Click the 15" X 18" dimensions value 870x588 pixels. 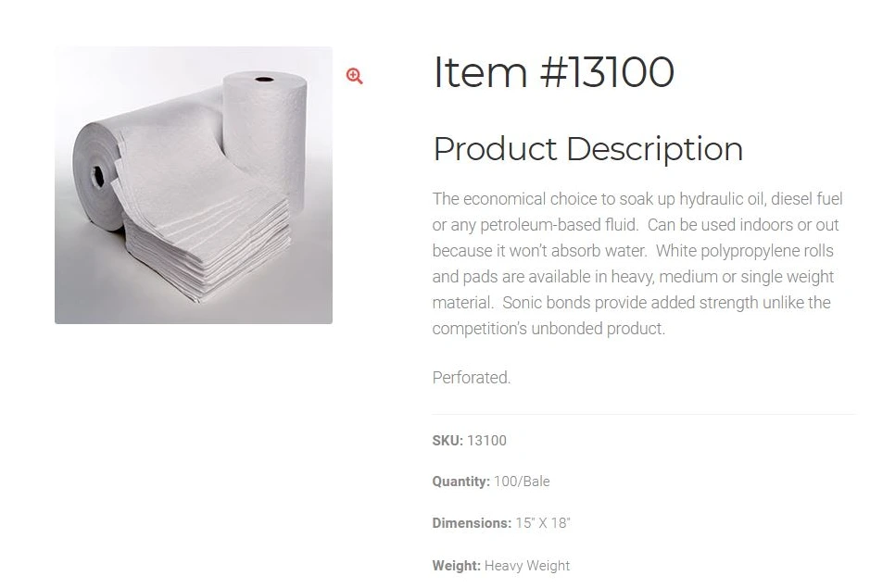tap(543, 523)
